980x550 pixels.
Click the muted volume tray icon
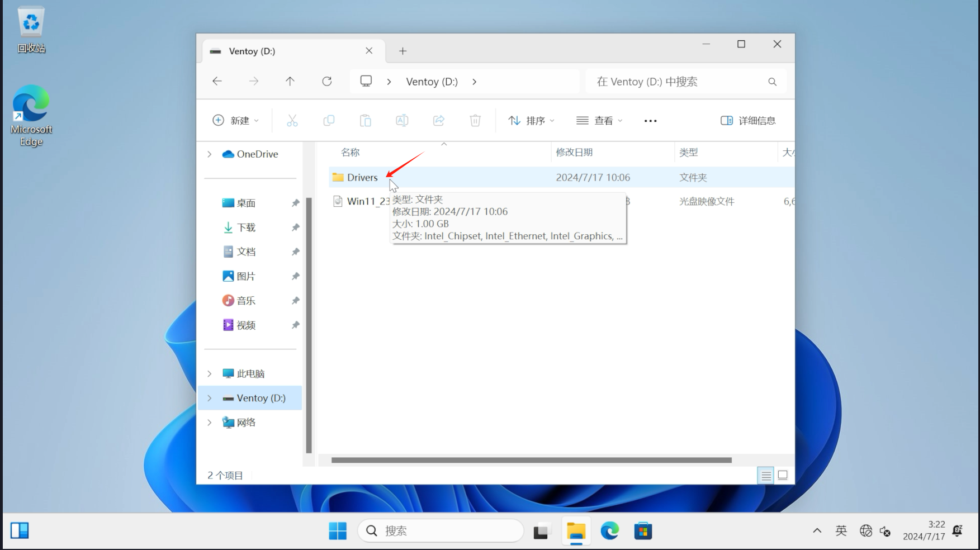tap(885, 530)
